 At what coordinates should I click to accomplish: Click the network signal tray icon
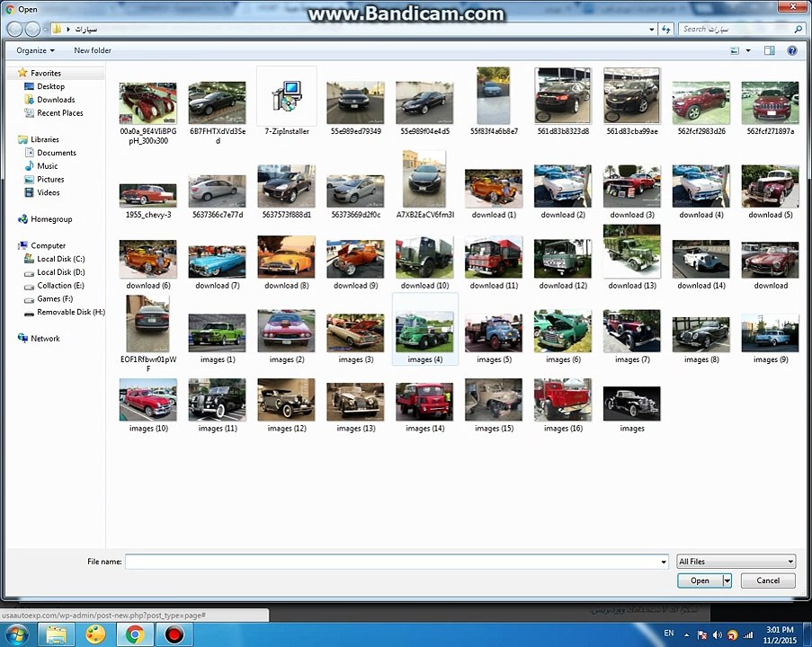click(x=748, y=634)
